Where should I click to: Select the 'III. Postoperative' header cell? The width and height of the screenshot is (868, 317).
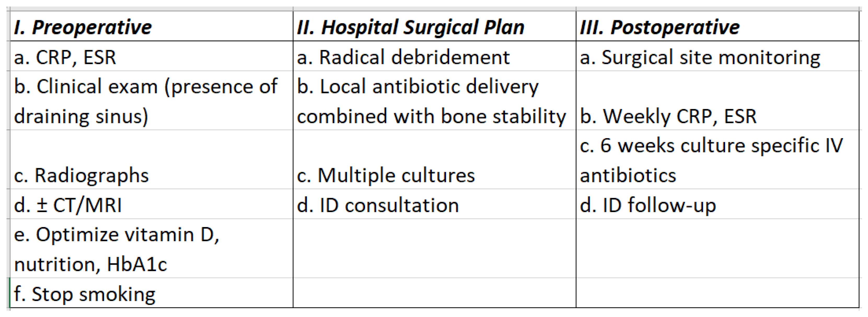(x=717, y=27)
